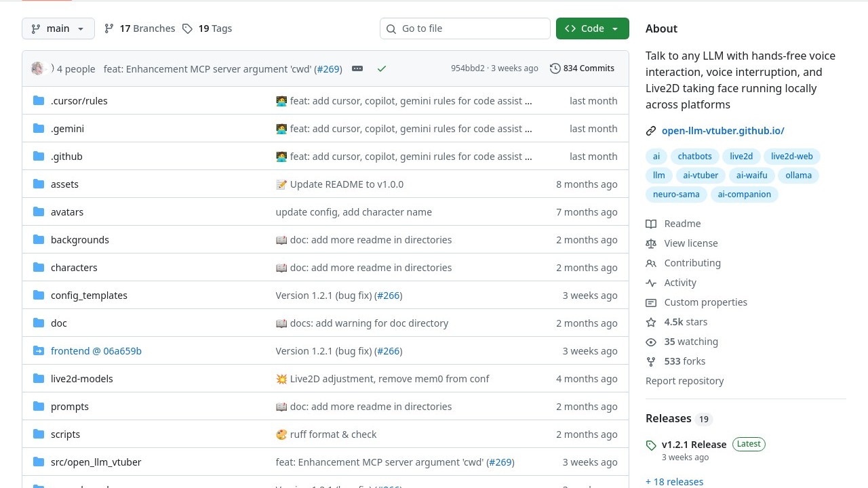Click the Go to file search field
Viewport: 868px width, 488px height.
465,28
